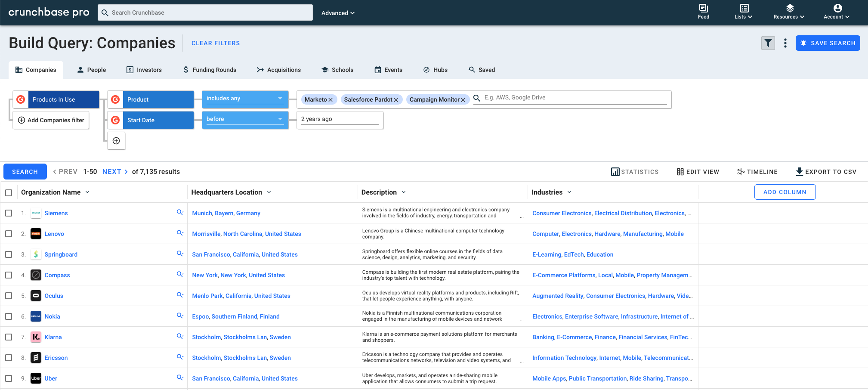Switch to the Funding Rounds tab

pyautogui.click(x=210, y=70)
